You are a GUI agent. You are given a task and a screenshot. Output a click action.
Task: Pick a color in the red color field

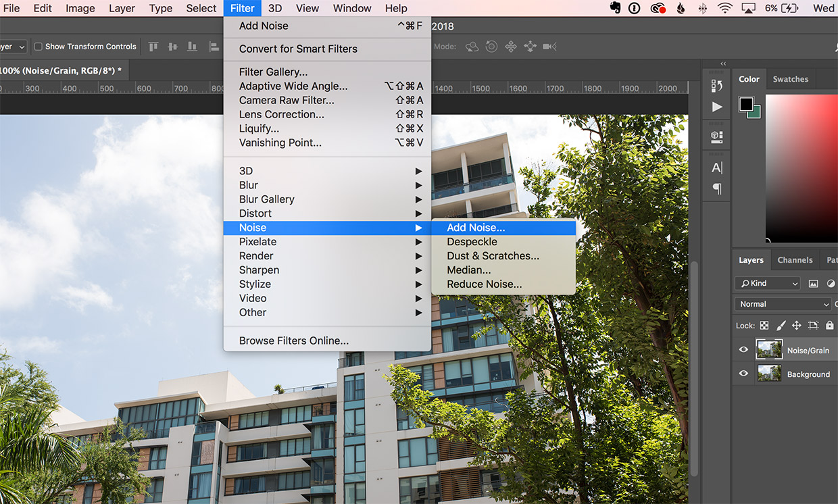click(x=802, y=168)
